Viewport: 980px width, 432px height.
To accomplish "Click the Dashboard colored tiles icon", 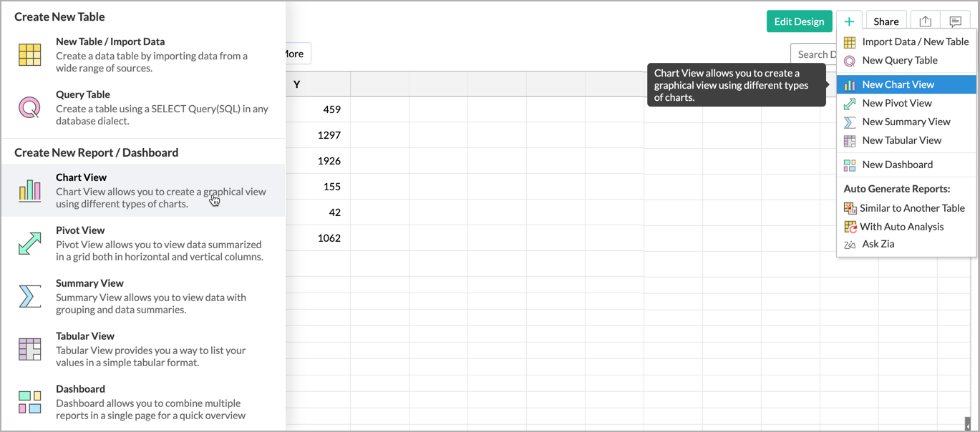I will (x=29, y=402).
